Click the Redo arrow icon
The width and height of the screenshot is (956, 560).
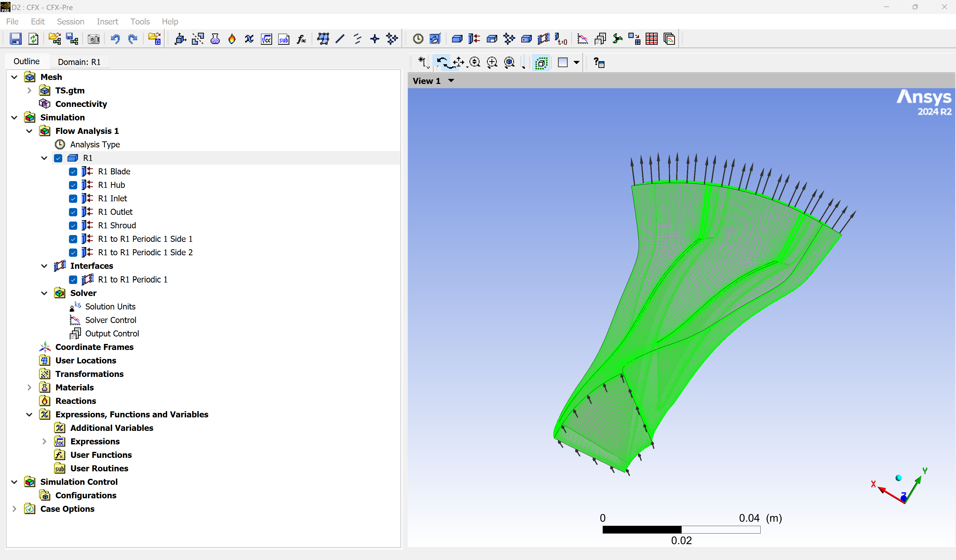pyautogui.click(x=132, y=39)
